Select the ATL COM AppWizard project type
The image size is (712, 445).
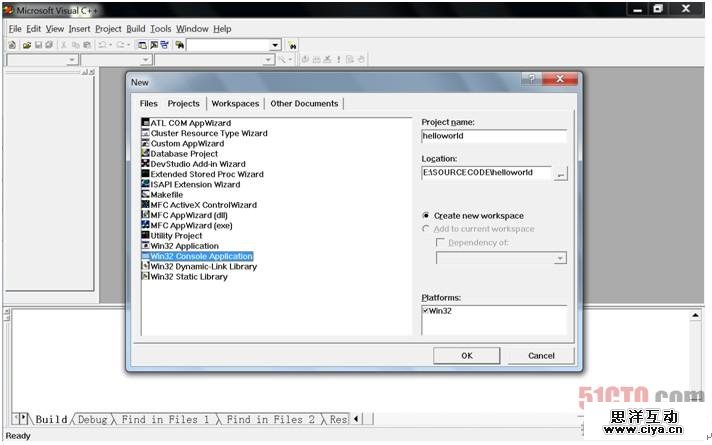click(190, 123)
